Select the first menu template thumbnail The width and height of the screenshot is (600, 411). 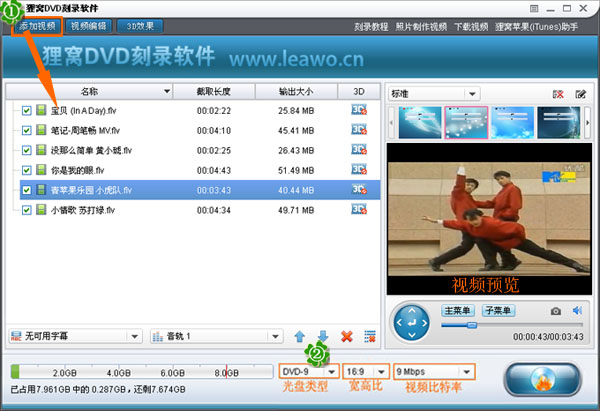[x=420, y=122]
